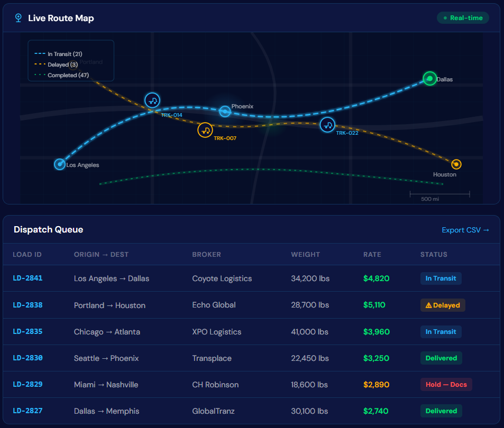
Task: Click the XPO Logistics broker cell
Action: (x=217, y=332)
